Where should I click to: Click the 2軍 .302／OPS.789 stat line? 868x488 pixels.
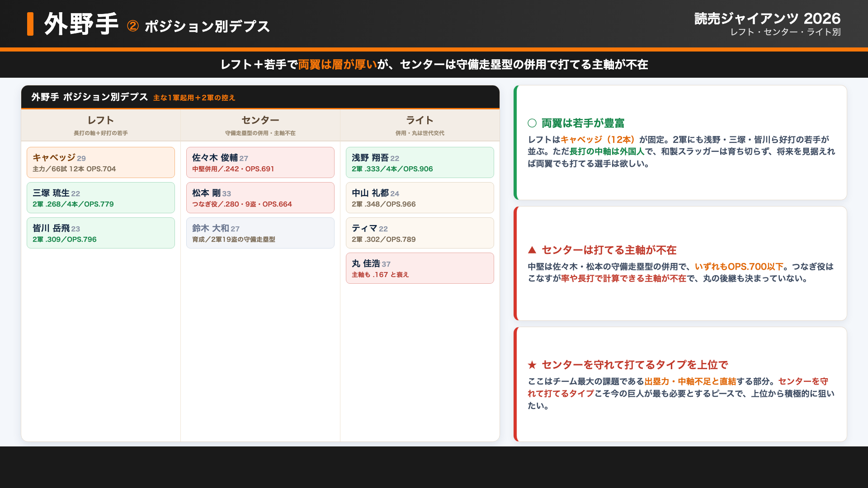click(384, 239)
